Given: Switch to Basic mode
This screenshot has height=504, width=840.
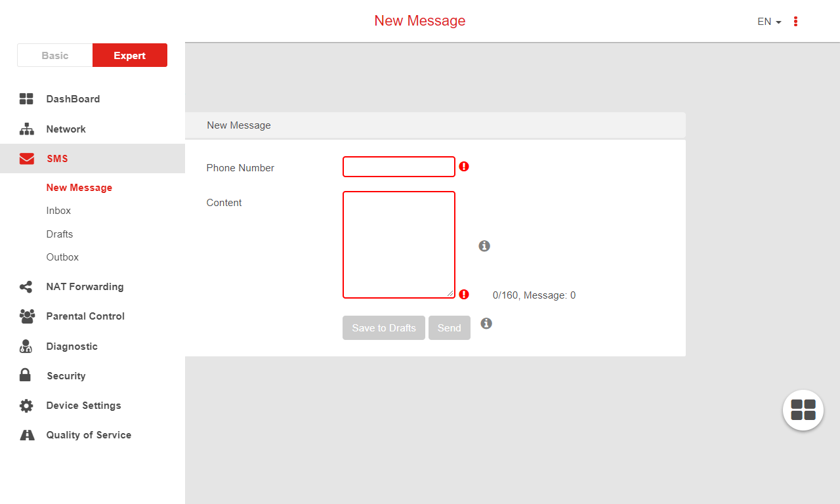Looking at the screenshot, I should tap(55, 55).
